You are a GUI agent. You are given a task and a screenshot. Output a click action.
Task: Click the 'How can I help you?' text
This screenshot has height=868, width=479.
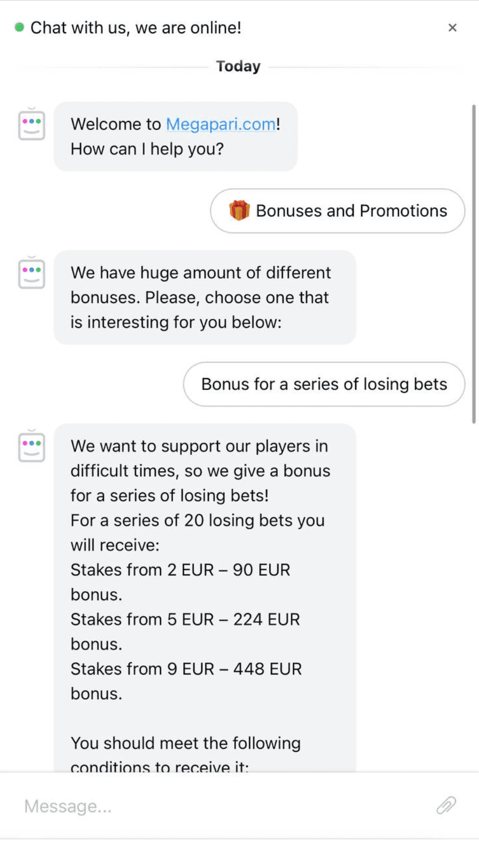tap(147, 149)
